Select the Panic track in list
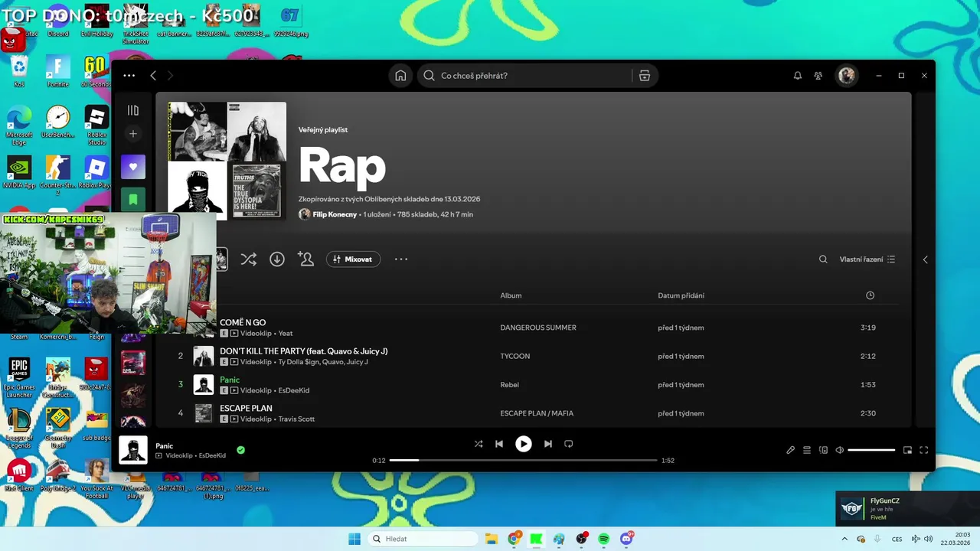 pos(230,380)
